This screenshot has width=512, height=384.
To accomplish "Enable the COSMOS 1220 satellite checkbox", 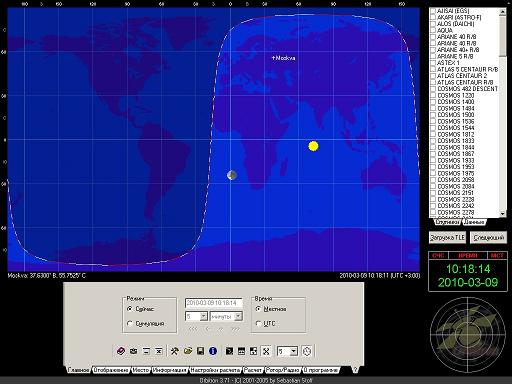I will (433, 95).
